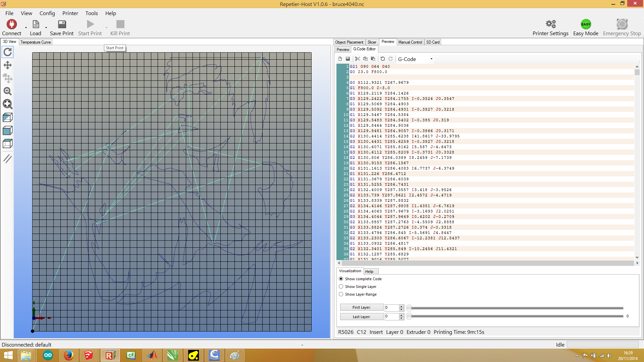644x362 pixels.
Task: Select the move object tool
Action: pyautogui.click(x=7, y=78)
